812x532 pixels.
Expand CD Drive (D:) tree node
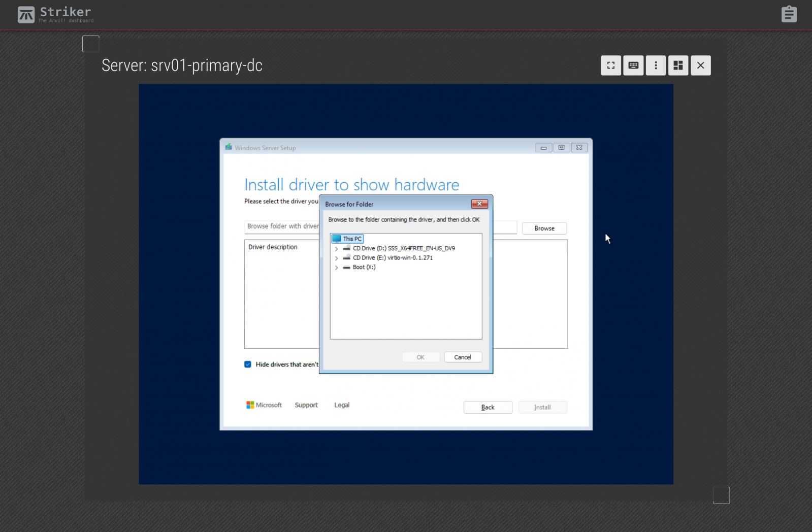[x=336, y=249]
